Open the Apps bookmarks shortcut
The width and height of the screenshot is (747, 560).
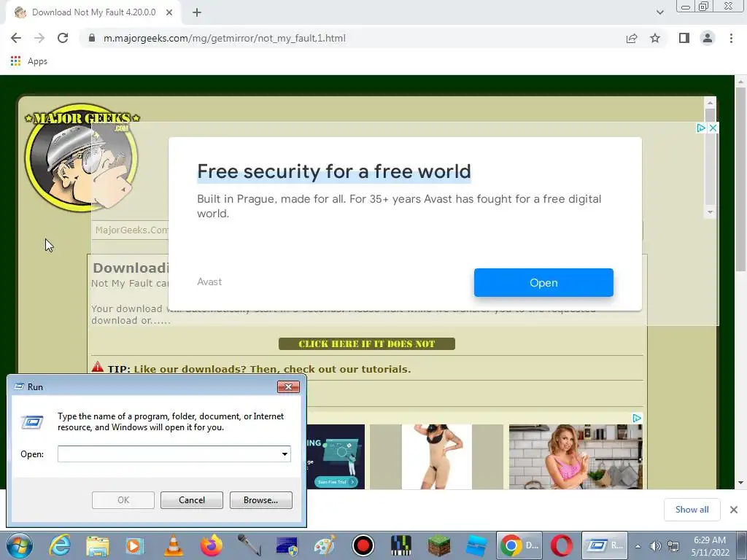[x=29, y=61]
